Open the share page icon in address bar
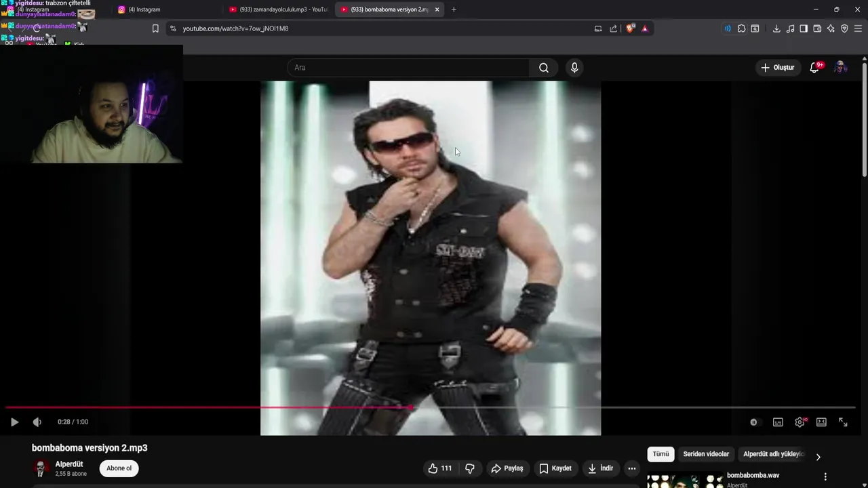Viewport: 868px width, 488px height. [x=614, y=28]
